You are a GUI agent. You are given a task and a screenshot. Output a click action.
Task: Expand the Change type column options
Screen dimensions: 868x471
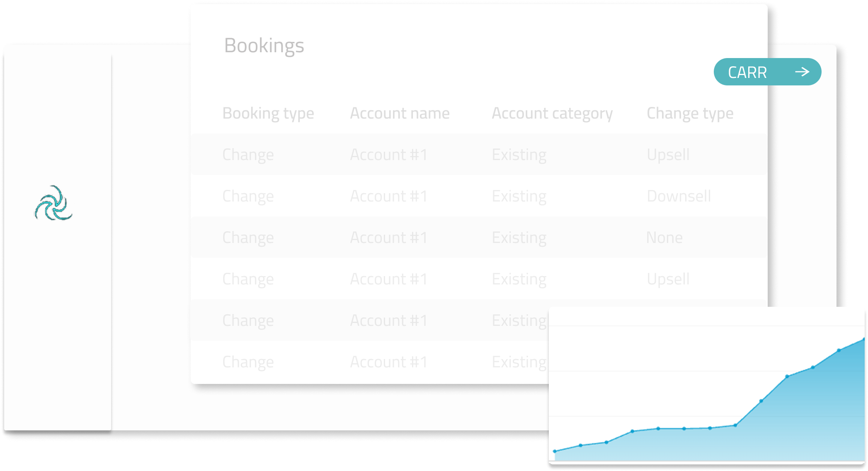point(690,112)
